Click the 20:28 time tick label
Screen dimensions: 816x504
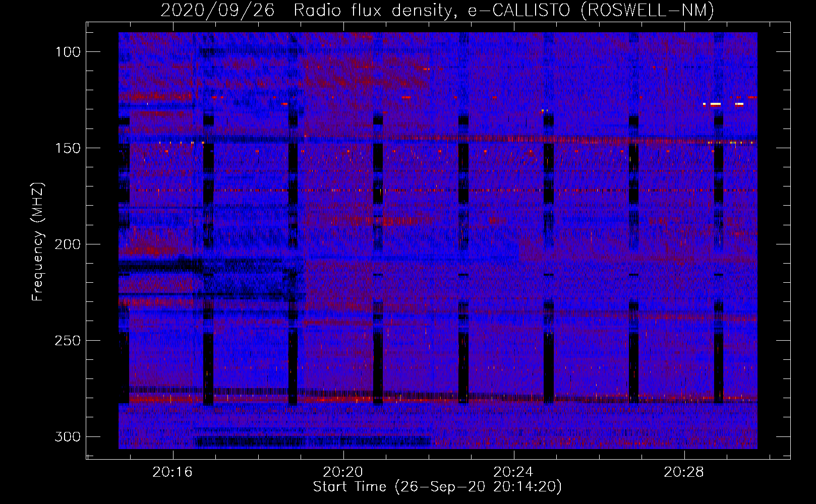684,472
